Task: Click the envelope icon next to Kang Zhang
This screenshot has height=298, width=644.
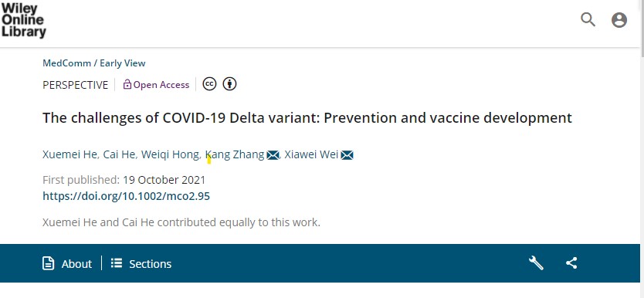Action: point(273,155)
